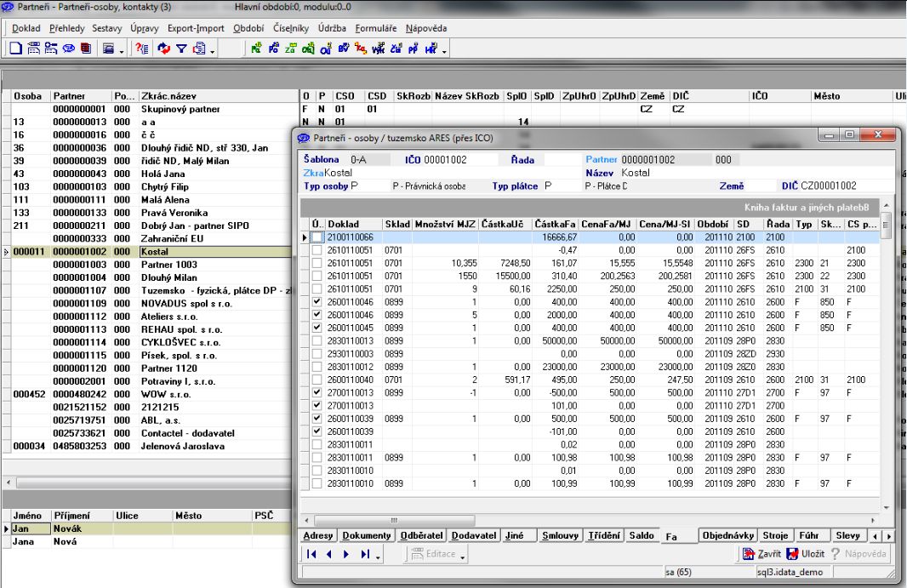Click the Zavřít button
The height and width of the screenshot is (588, 907).
click(762, 555)
